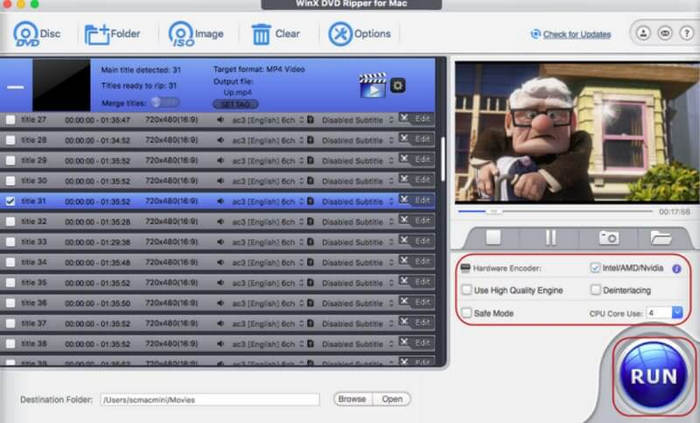
Task: Click the small icon after title 30 audio track
Action: [x=310, y=181]
